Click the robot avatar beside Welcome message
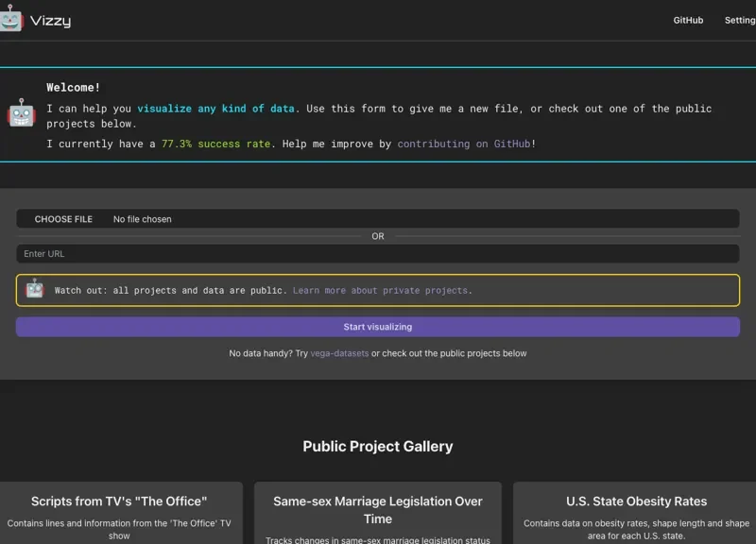This screenshot has width=756, height=544. tap(22, 114)
